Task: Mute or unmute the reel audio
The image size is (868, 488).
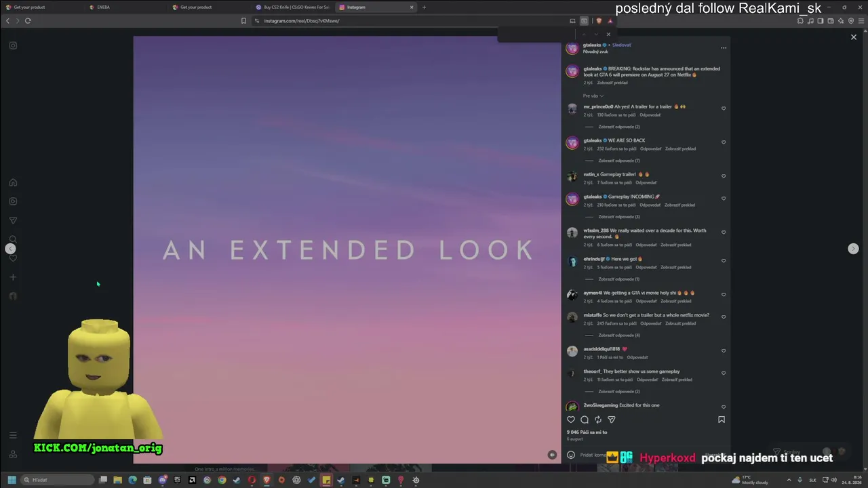Action: 552,455
